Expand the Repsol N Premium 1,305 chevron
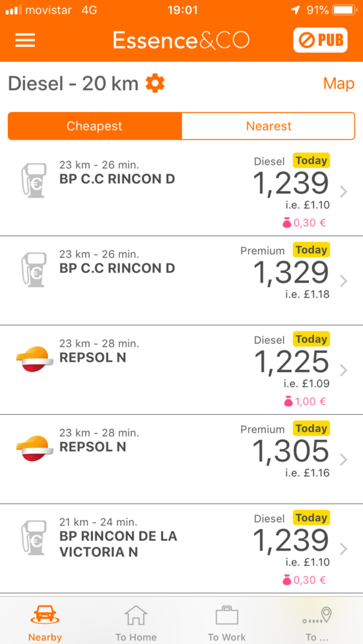Viewport: 363px width, 644px height. 344,460
